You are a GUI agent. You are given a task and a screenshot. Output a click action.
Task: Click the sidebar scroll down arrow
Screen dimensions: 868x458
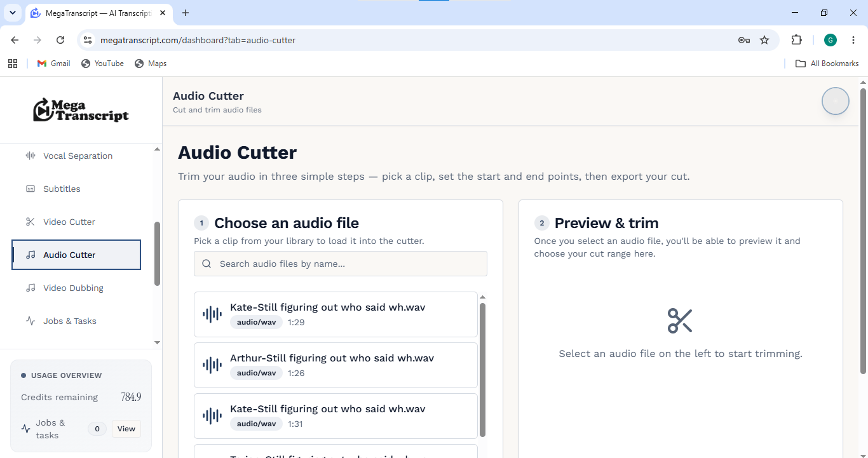tap(158, 342)
